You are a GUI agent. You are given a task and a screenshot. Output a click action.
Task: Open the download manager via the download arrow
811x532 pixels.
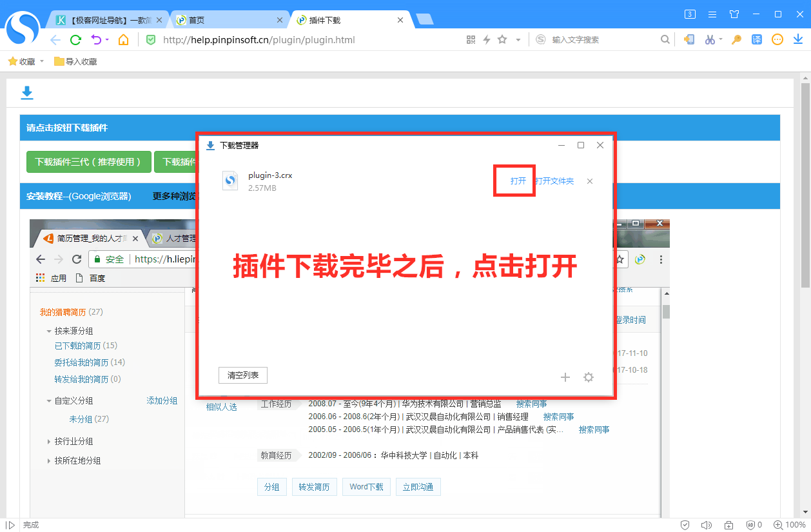(x=798, y=39)
